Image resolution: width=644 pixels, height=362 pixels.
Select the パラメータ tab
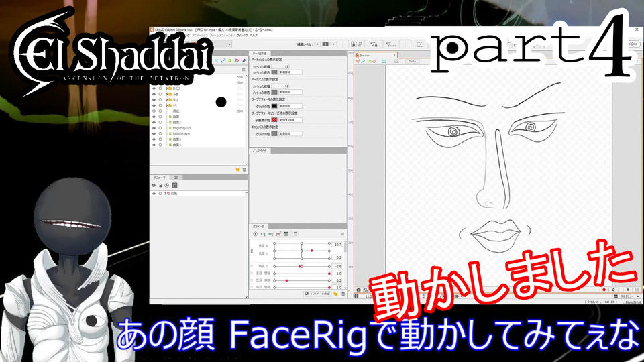[x=258, y=226]
